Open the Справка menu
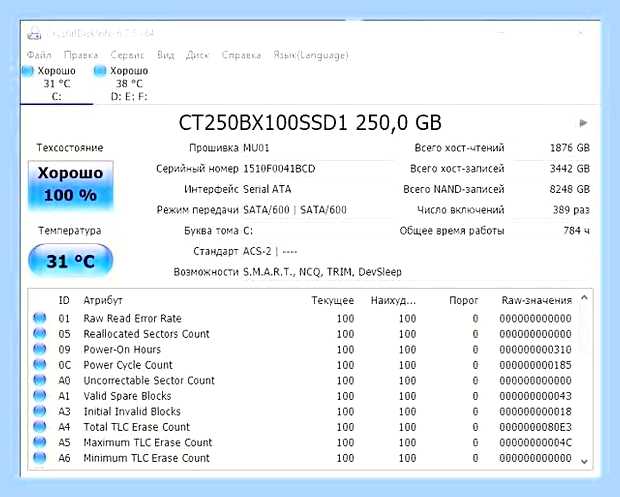This screenshot has width=620, height=497. click(241, 55)
